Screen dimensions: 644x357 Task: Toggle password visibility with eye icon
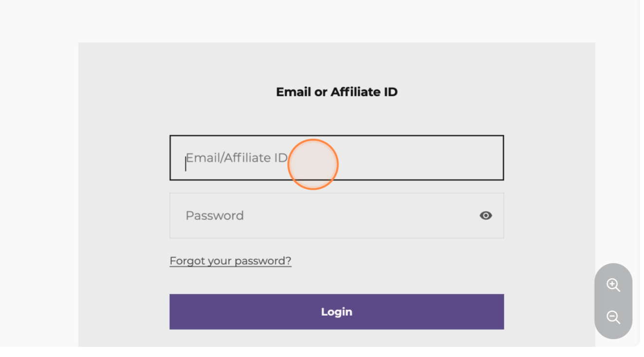[485, 215]
